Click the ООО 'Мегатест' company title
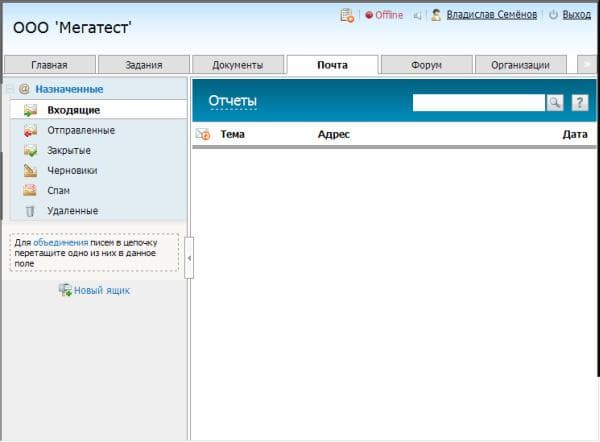Image resolution: width=600 pixels, height=442 pixels. click(72, 28)
